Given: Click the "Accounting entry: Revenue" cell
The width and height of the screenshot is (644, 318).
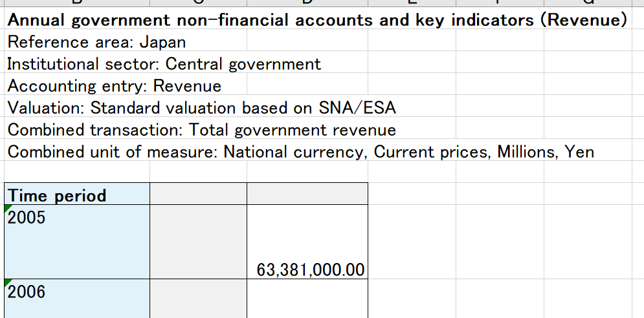Looking at the screenshot, I should coord(114,86).
